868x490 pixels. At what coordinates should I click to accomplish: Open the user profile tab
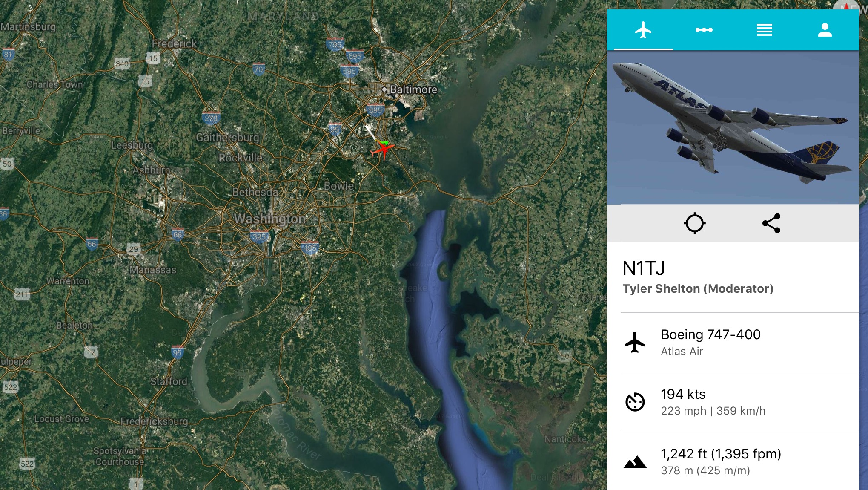tap(825, 30)
